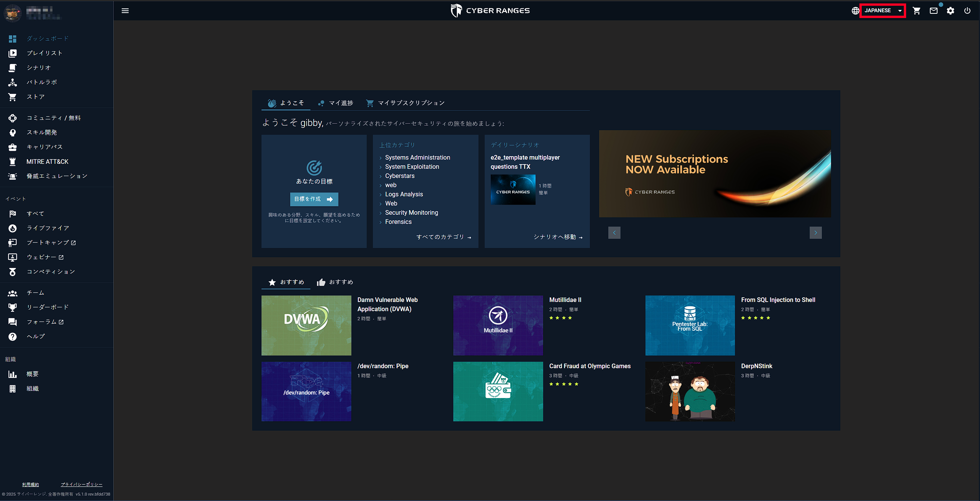Screen dimensions: 980x501
Task: Follow the シナリオへ移動 link
Action: (x=558, y=237)
